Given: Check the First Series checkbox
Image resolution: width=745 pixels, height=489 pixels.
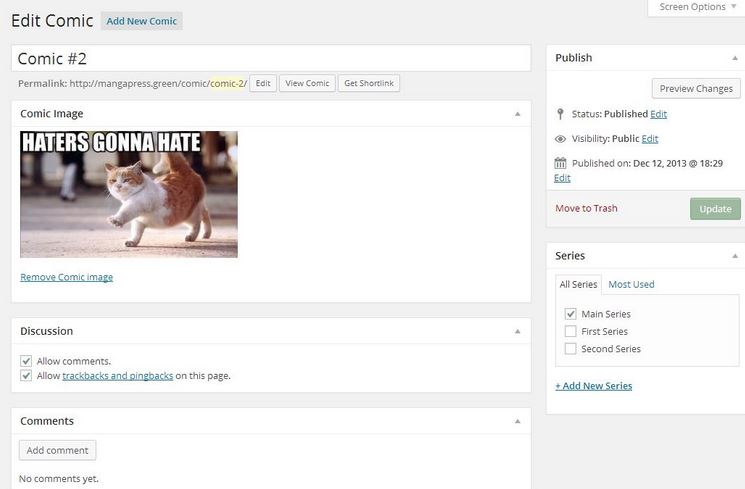Looking at the screenshot, I should [x=570, y=331].
